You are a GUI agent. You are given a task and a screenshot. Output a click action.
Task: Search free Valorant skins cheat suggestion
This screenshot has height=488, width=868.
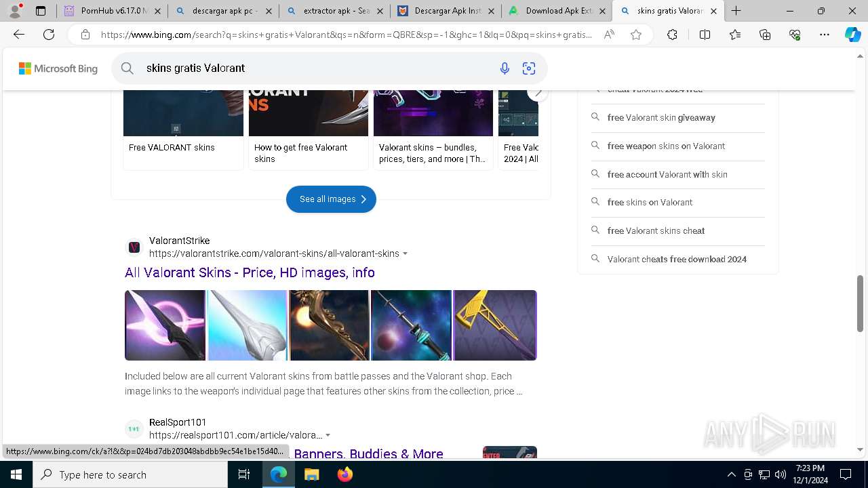coord(656,231)
